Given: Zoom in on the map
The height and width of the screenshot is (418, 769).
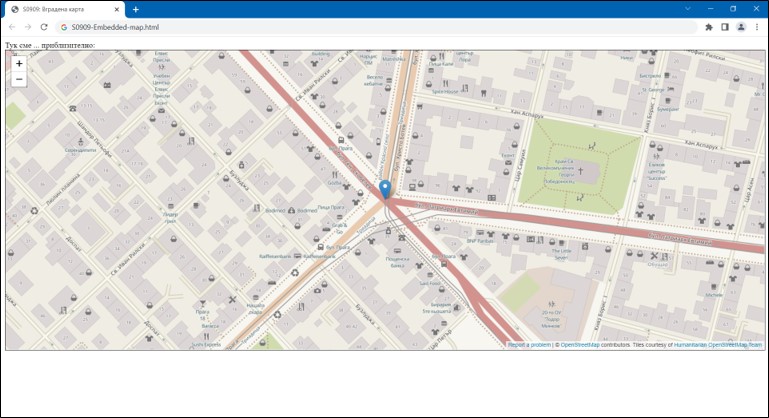Looking at the screenshot, I should click(x=19, y=63).
